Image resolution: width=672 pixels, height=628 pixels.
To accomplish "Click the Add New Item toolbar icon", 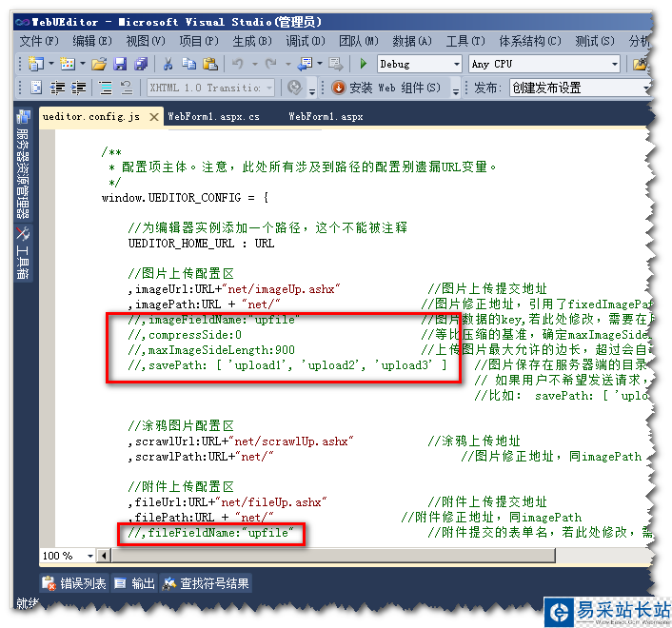I will tap(68, 64).
